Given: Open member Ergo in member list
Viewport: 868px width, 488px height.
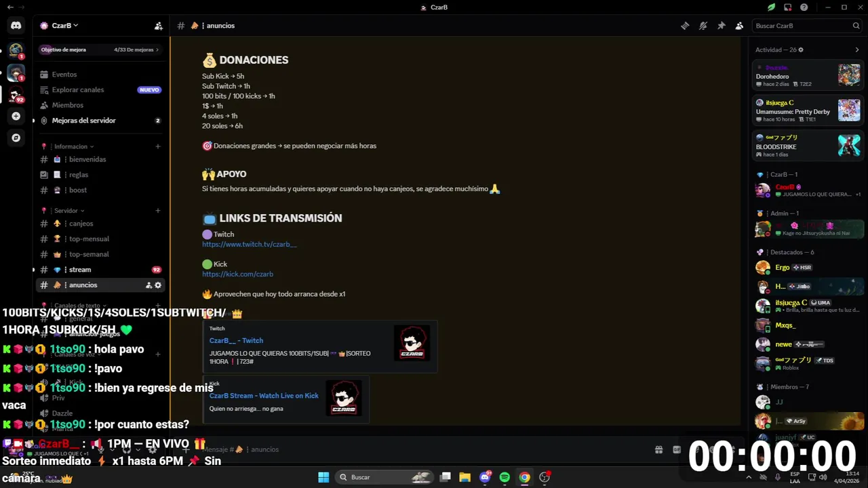Looking at the screenshot, I should click(808, 267).
